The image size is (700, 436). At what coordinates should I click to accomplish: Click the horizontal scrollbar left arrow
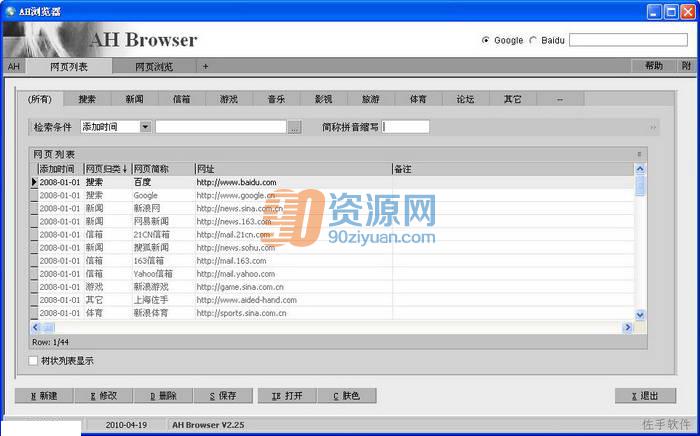36,328
